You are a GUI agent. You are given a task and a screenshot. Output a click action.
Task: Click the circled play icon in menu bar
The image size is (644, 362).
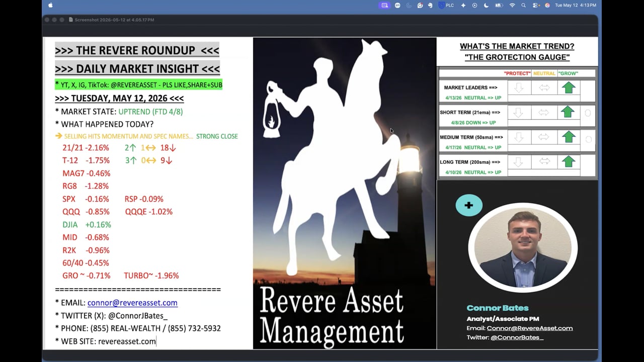474,5
